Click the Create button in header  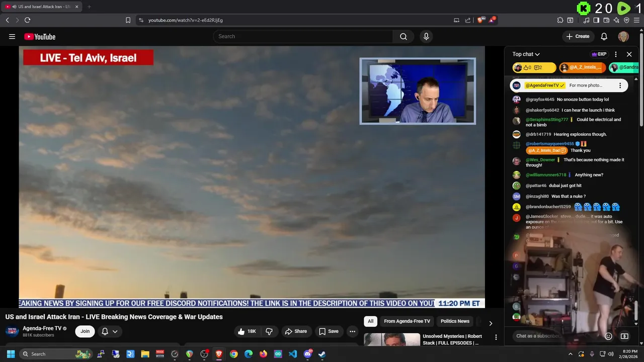coord(578,36)
